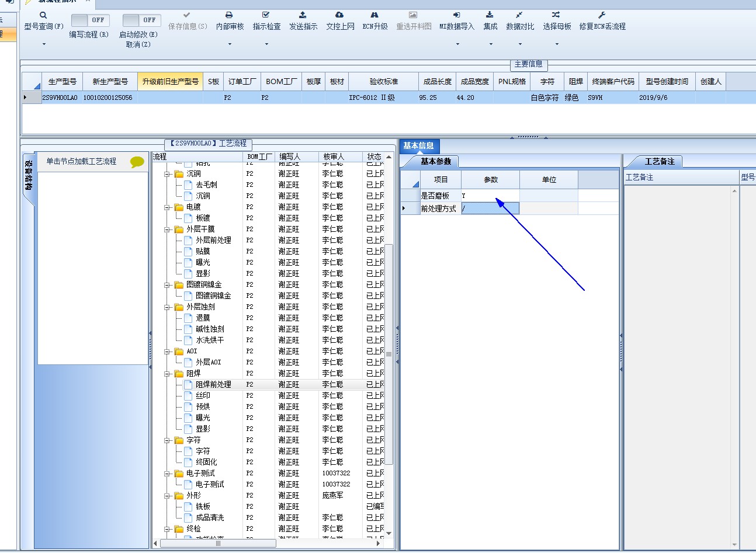Click the process tree vertical scrollbar
This screenshot has height=553, width=756.
pyautogui.click(x=389, y=354)
